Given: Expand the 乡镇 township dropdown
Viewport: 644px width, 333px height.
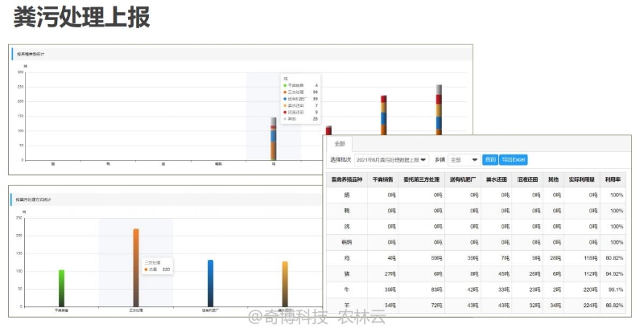Looking at the screenshot, I should pos(464,160).
